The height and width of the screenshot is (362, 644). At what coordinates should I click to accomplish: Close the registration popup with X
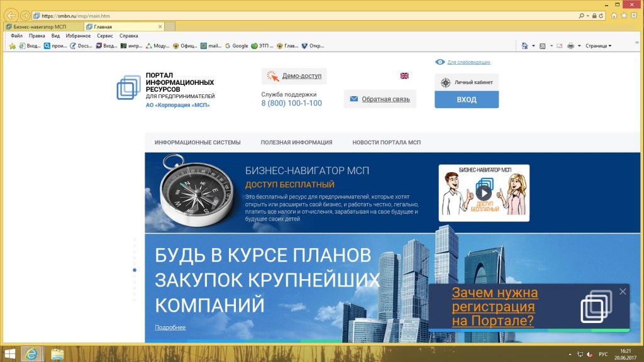click(x=623, y=292)
